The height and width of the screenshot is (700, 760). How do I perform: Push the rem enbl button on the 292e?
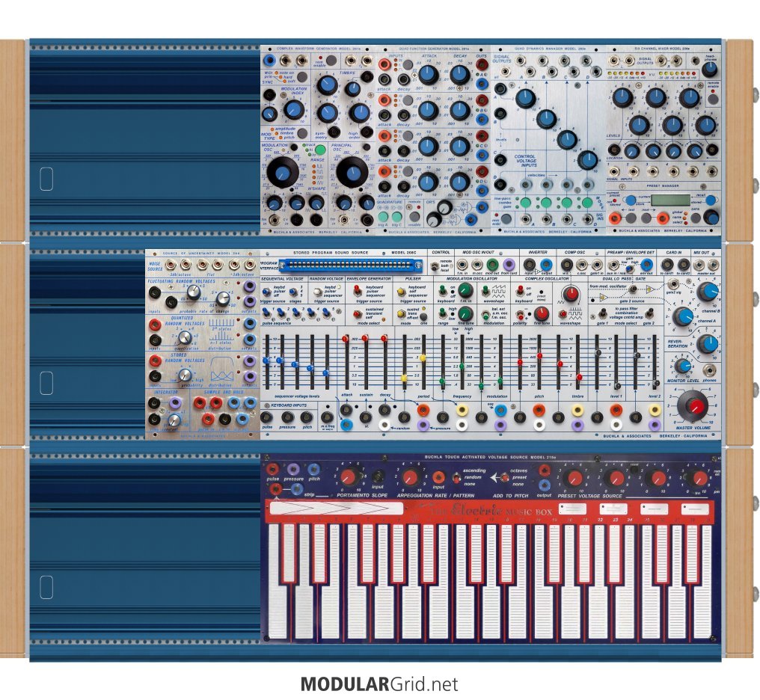(x=506, y=218)
